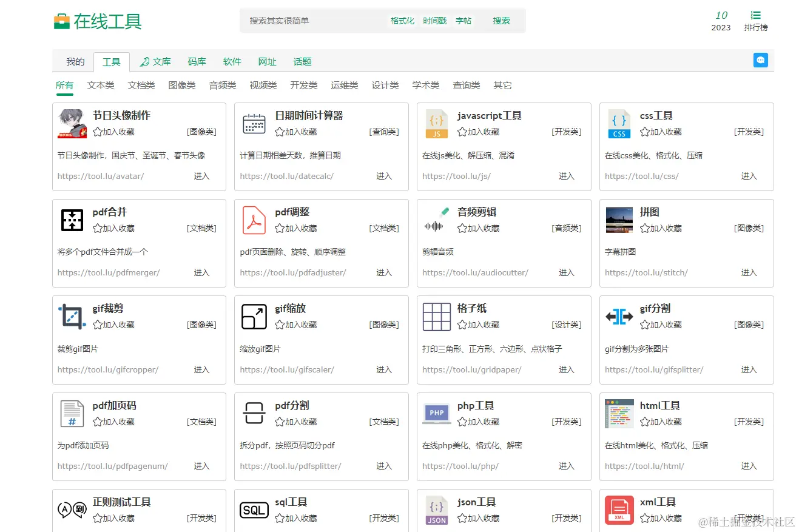
Task: Open the 排行榜 ranking list icon
Action: click(756, 15)
